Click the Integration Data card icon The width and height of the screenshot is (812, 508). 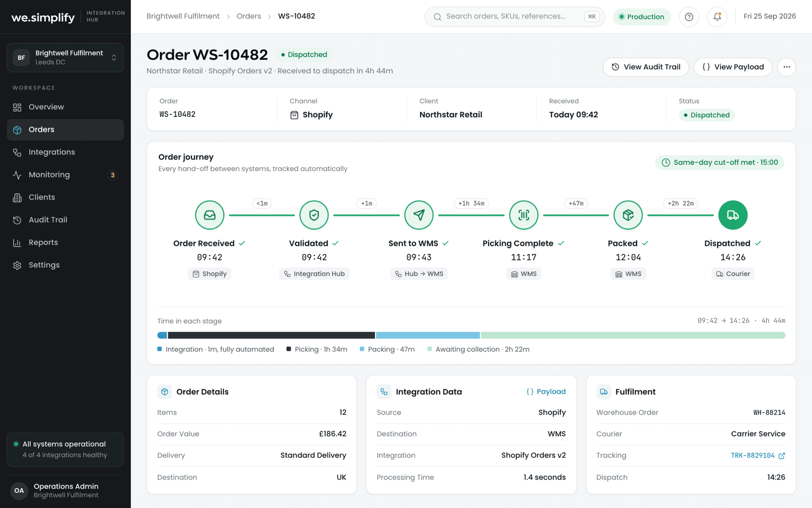(384, 392)
